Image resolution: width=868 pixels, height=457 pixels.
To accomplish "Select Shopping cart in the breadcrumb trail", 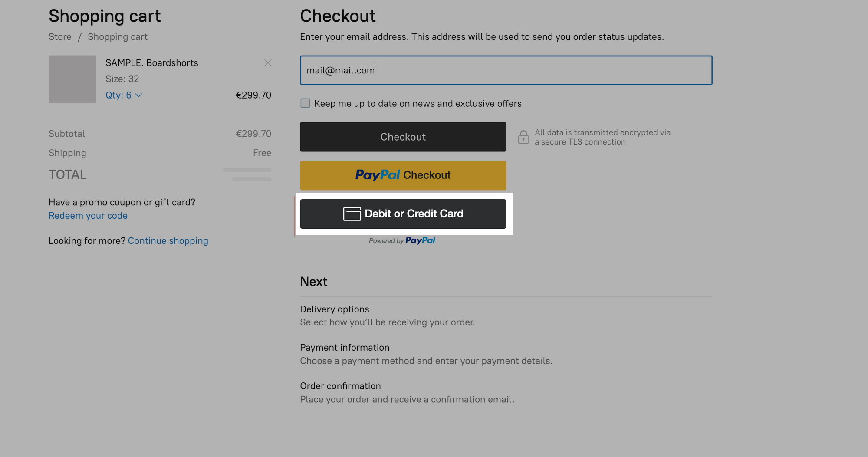I will (x=117, y=37).
